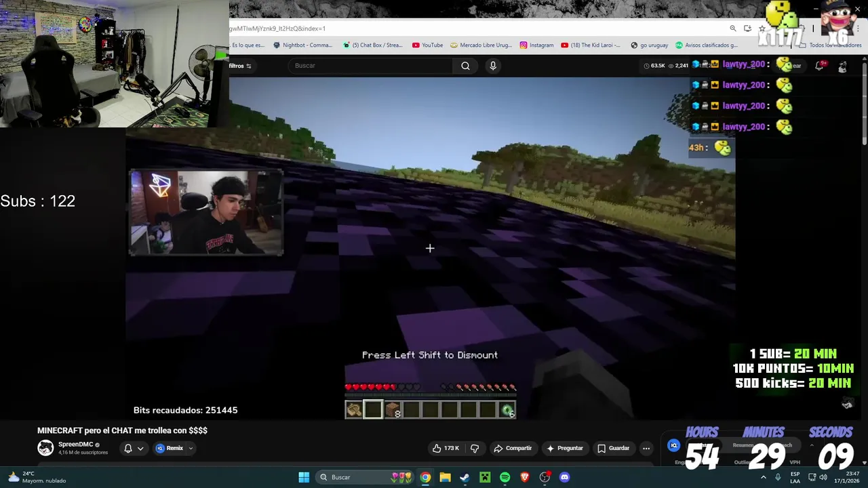This screenshot has width=868, height=488.
Task: Open Mercado Libre Uruguay bookmark
Action: coord(481,45)
